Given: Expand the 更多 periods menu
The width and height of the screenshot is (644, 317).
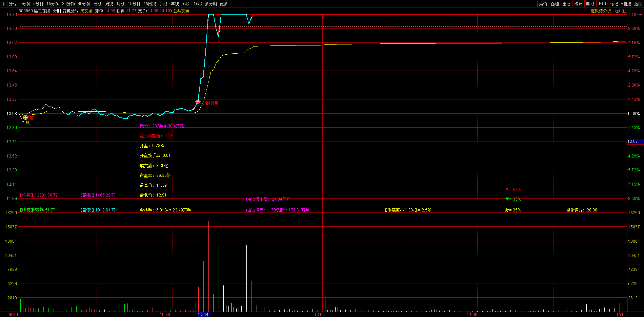Looking at the screenshot, I should coord(225,4).
